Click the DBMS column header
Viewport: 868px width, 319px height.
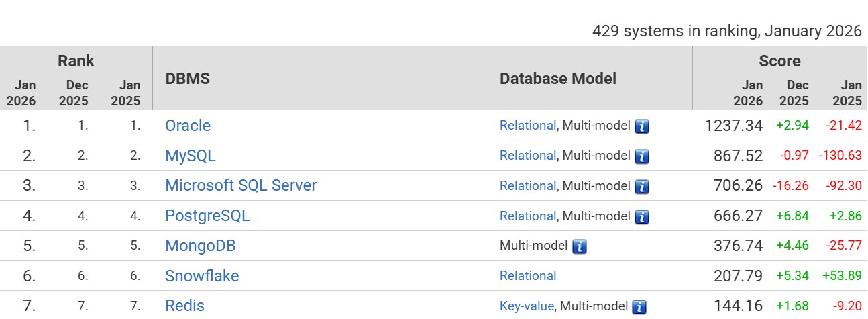(188, 79)
